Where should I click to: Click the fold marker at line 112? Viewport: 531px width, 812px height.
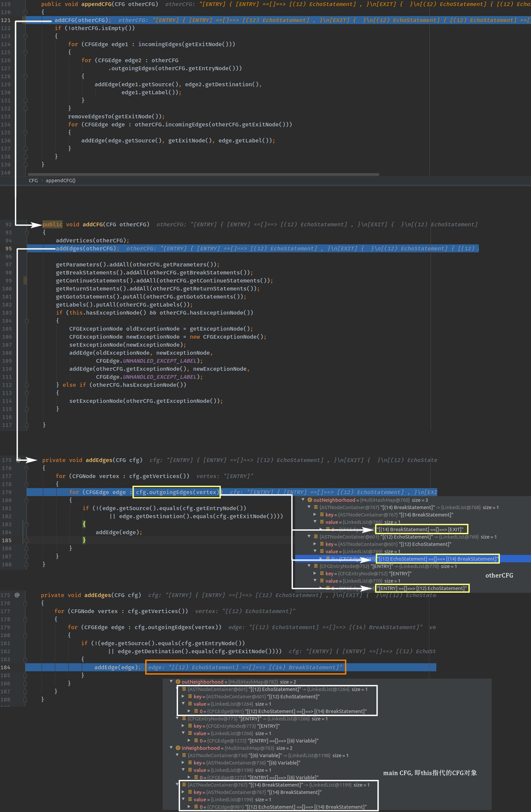pos(27,385)
